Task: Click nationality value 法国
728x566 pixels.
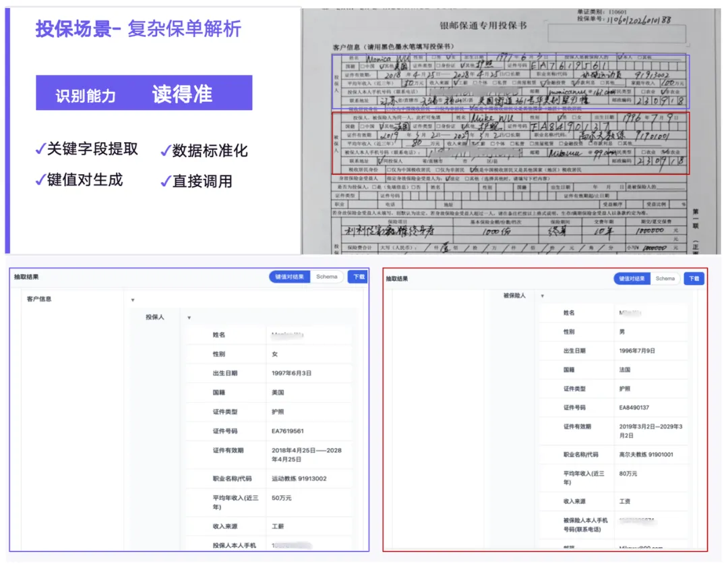Action: coord(625,370)
